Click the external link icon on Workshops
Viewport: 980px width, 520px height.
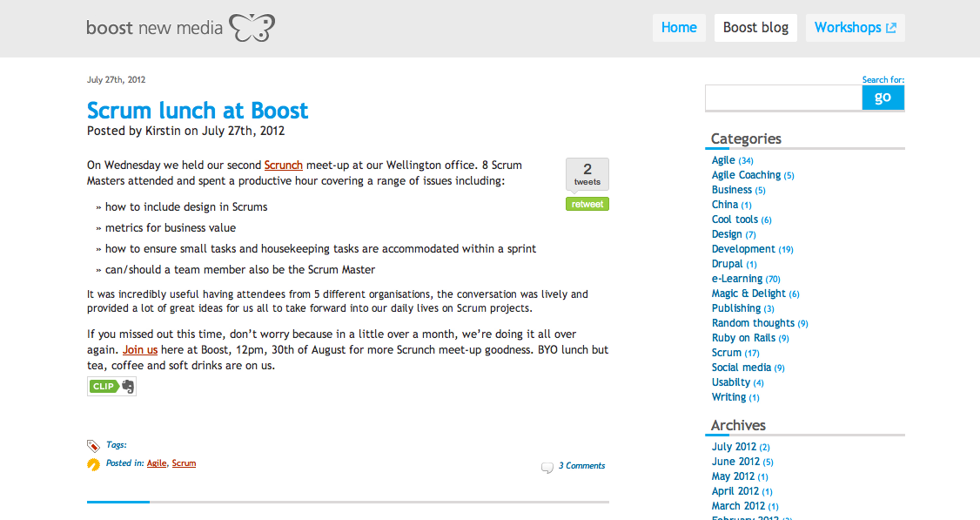pos(891,28)
